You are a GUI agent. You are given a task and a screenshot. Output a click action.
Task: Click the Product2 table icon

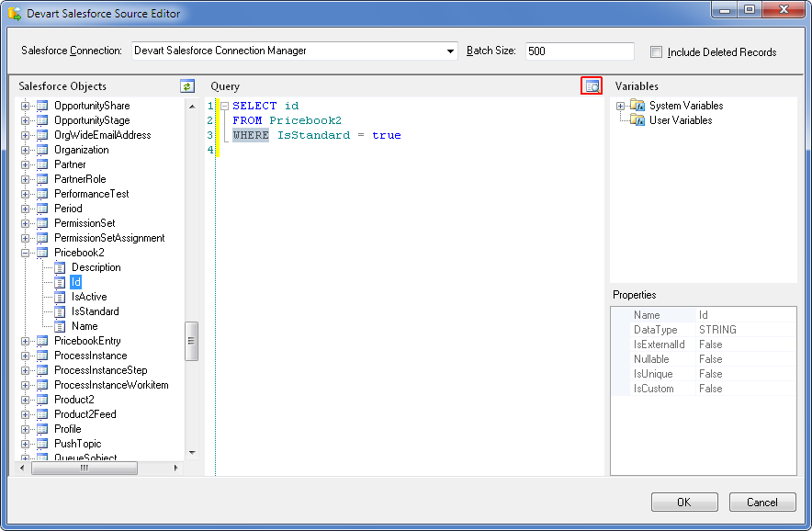click(x=42, y=400)
